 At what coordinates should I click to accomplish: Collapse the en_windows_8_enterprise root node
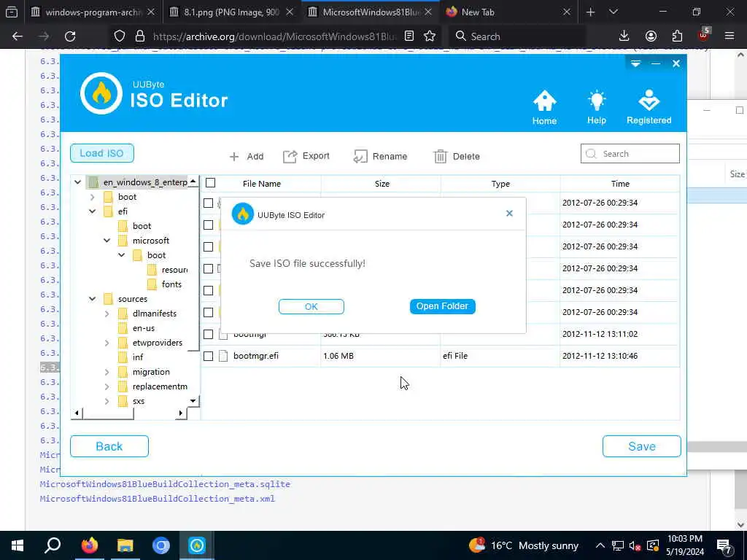pyautogui.click(x=77, y=182)
